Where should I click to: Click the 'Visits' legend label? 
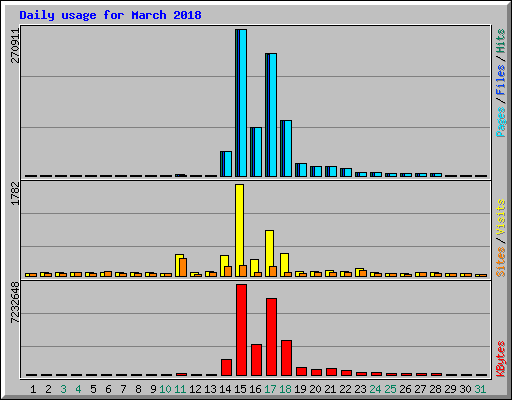coord(501,217)
